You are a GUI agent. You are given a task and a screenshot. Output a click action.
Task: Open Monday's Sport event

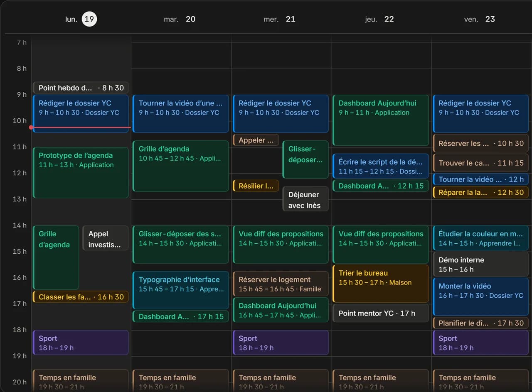(81, 343)
